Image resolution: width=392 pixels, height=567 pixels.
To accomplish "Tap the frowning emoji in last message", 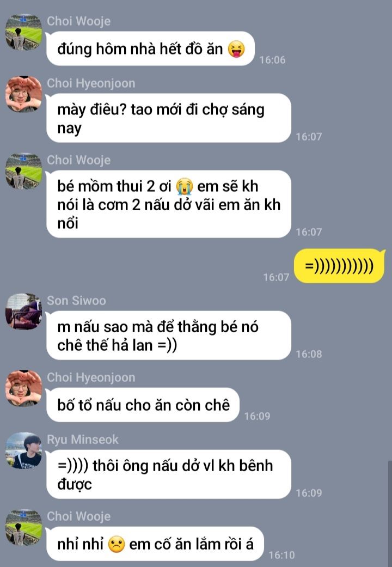I will [117, 544].
